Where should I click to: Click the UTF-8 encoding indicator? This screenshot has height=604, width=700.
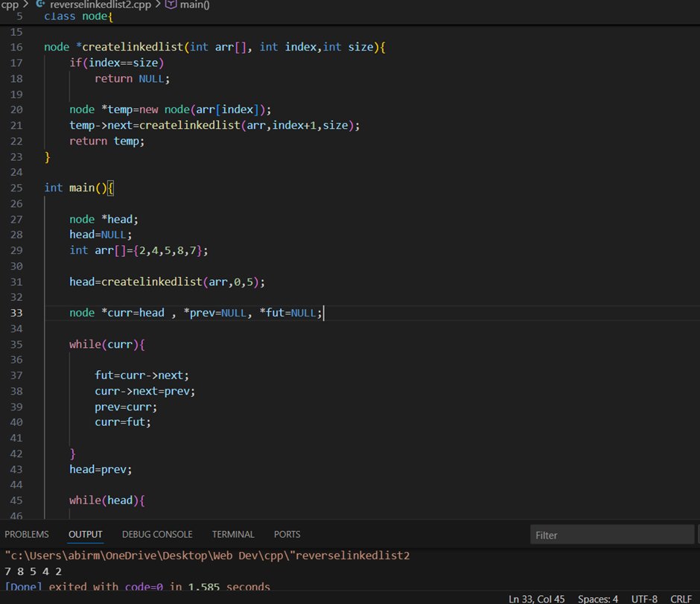point(645,599)
